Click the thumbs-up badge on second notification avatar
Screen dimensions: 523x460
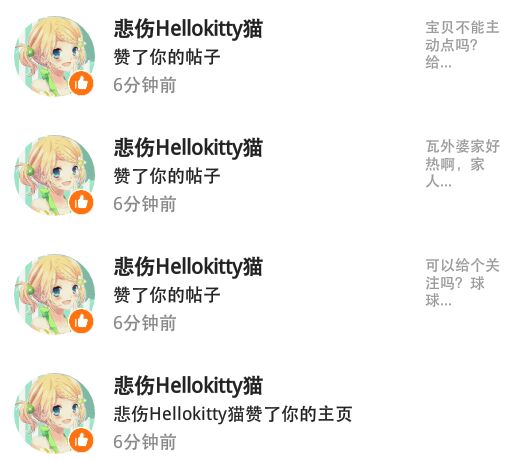coord(81,202)
